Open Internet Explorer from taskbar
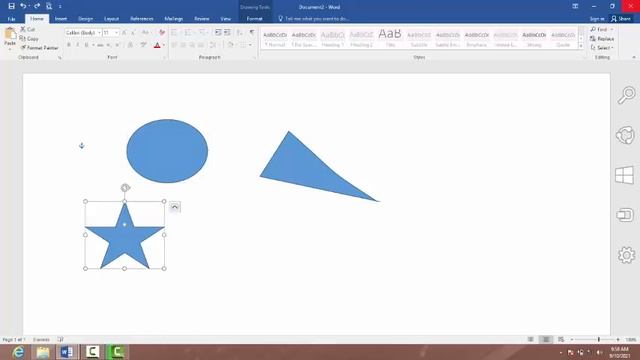The height and width of the screenshot is (360, 640). (x=18, y=352)
